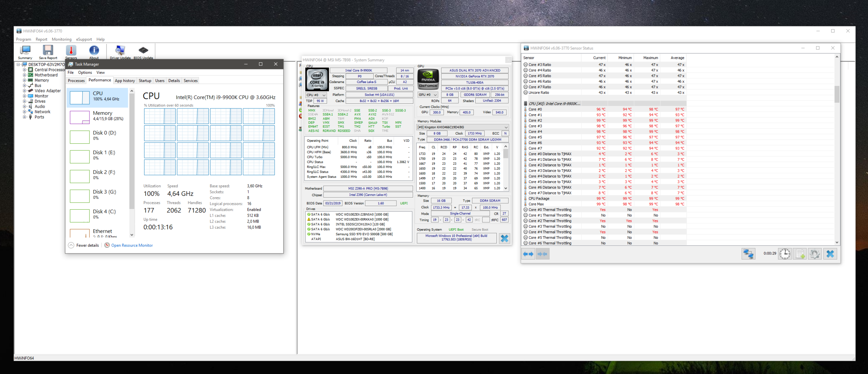Image resolution: width=868 pixels, height=374 pixels.
Task: Click the add-report document icon in Sensor Status
Action: pyautogui.click(x=800, y=253)
